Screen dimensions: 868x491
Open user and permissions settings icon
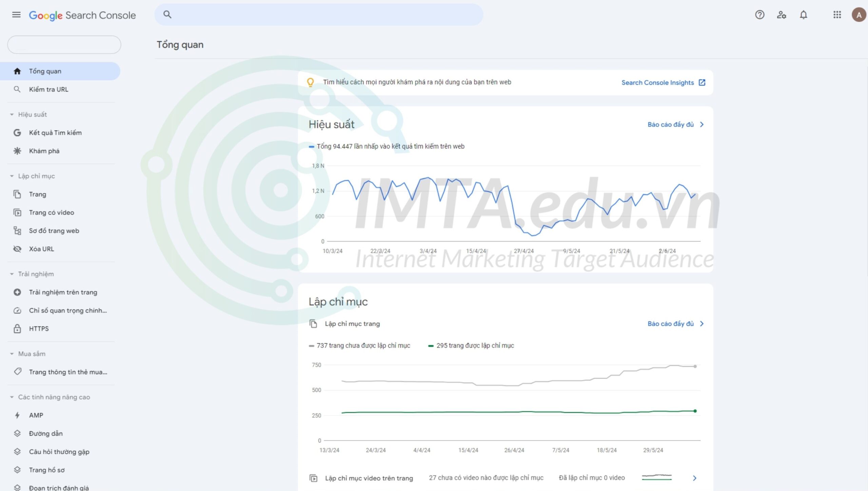coord(782,15)
